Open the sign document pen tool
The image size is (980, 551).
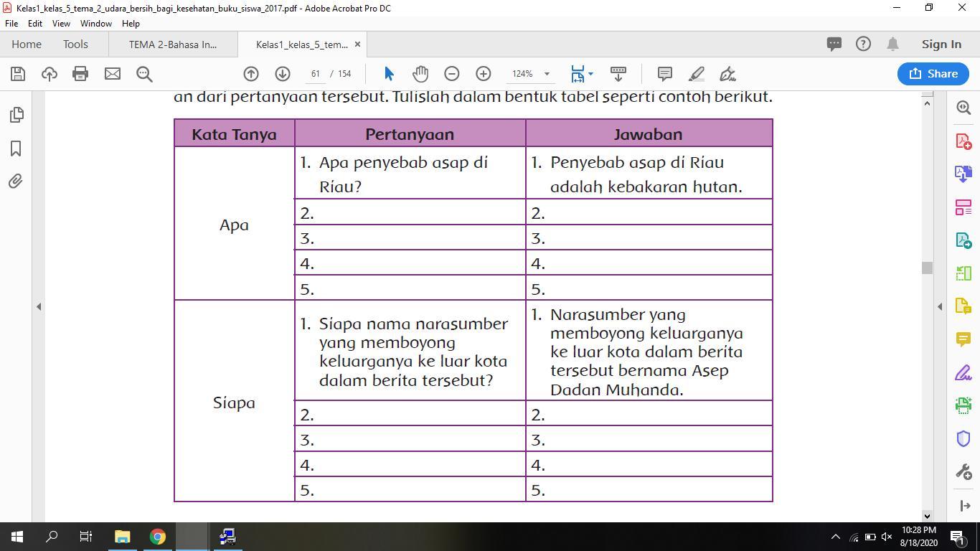728,74
